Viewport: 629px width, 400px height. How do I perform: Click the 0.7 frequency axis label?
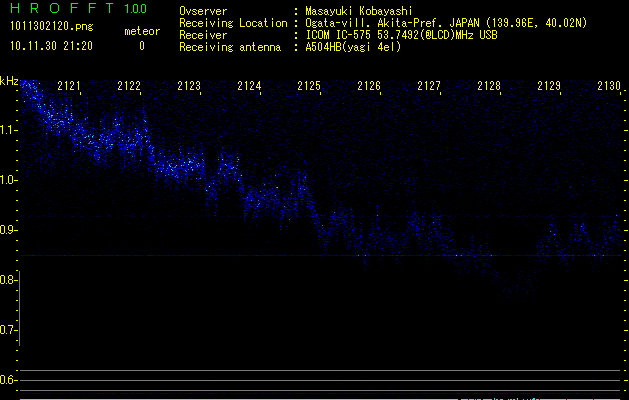[x=8, y=330]
